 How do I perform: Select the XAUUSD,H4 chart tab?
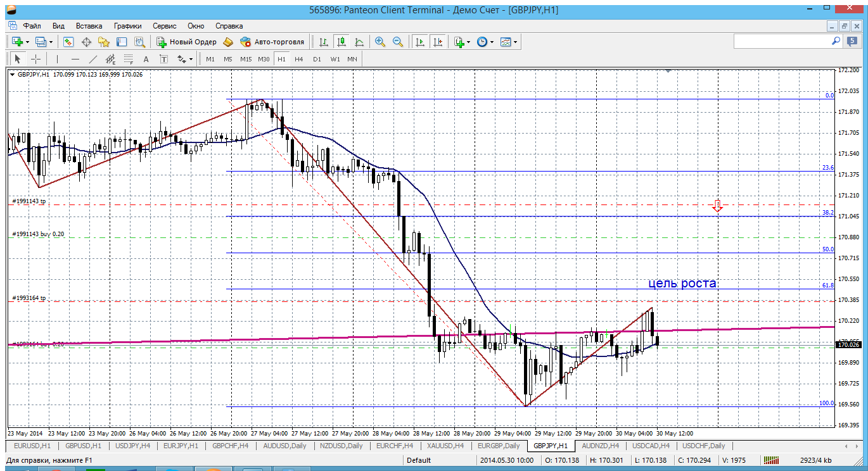click(x=445, y=446)
